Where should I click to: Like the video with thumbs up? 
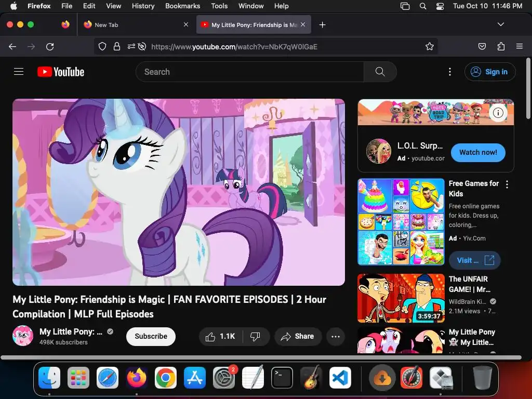[x=220, y=336]
